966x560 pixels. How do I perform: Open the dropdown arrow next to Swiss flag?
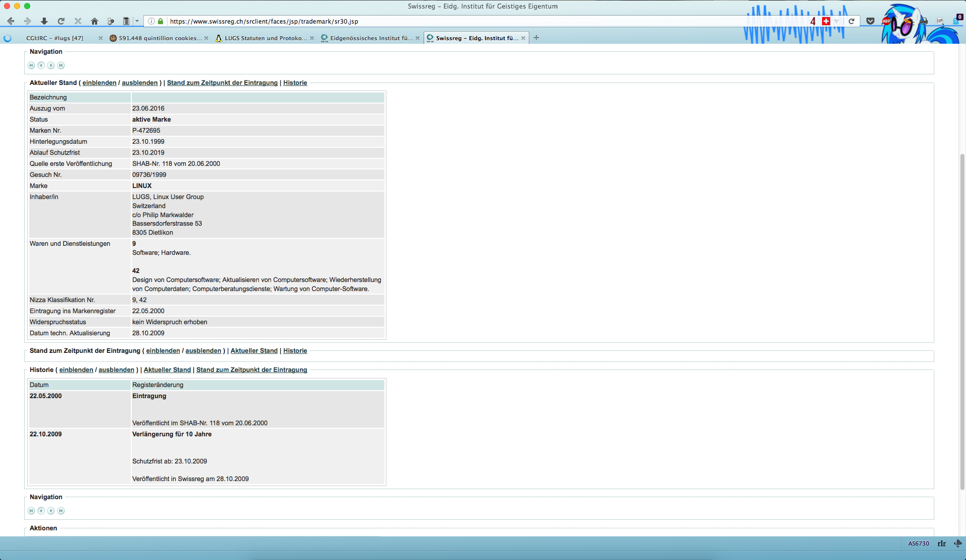836,21
